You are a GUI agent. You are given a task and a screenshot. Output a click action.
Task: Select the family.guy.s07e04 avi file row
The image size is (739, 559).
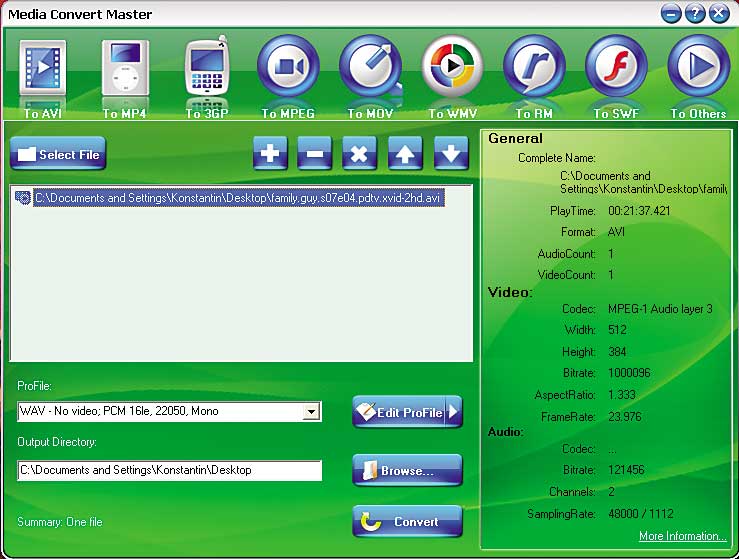click(x=239, y=197)
